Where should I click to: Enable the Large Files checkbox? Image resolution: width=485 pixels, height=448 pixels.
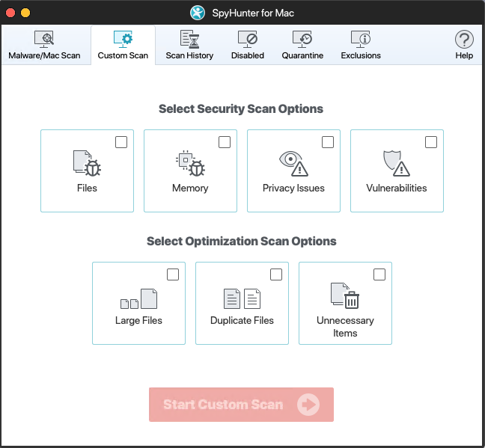tap(173, 274)
